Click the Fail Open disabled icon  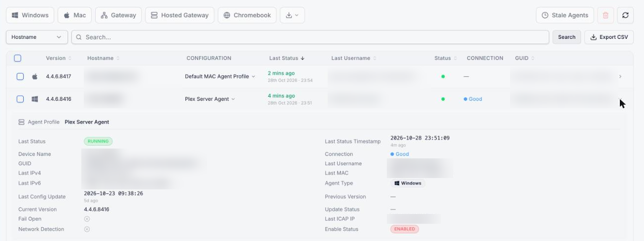tap(87, 219)
